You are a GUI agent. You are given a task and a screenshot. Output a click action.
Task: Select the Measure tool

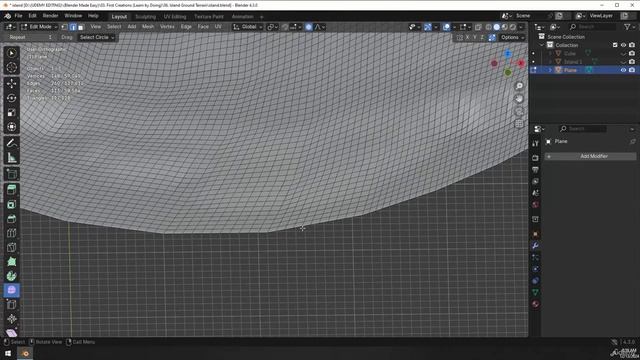pyautogui.click(x=11, y=158)
